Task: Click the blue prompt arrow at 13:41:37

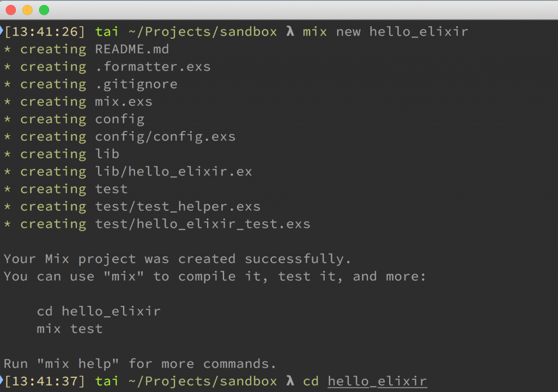Action: click(x=2, y=381)
